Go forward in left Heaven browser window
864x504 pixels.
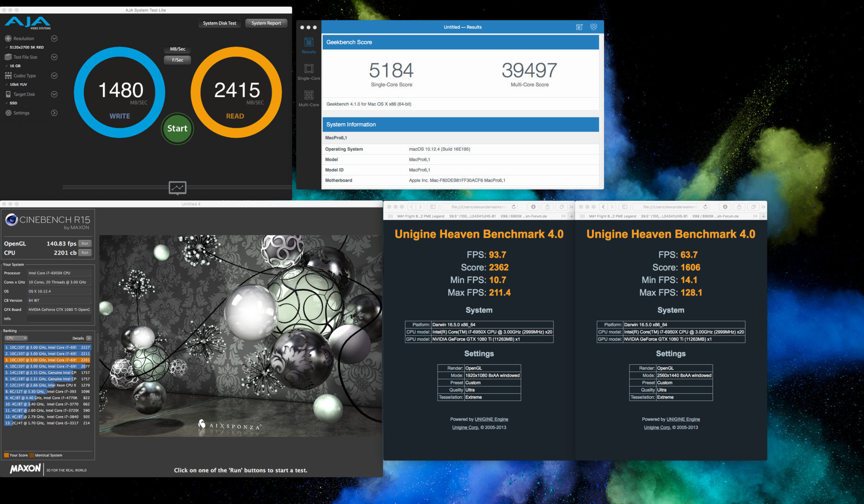click(x=420, y=207)
